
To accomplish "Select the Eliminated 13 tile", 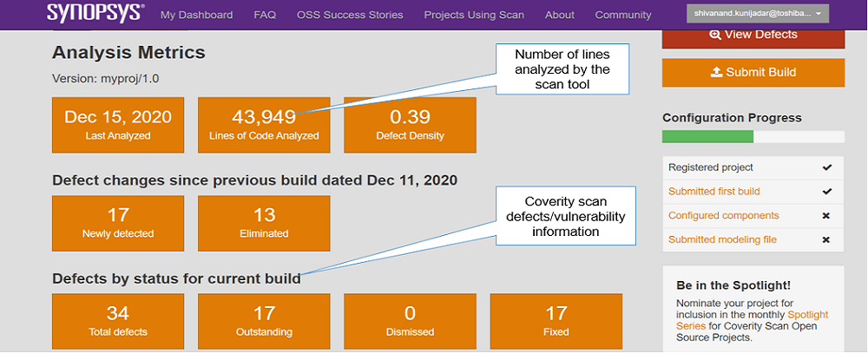I will 264,224.
